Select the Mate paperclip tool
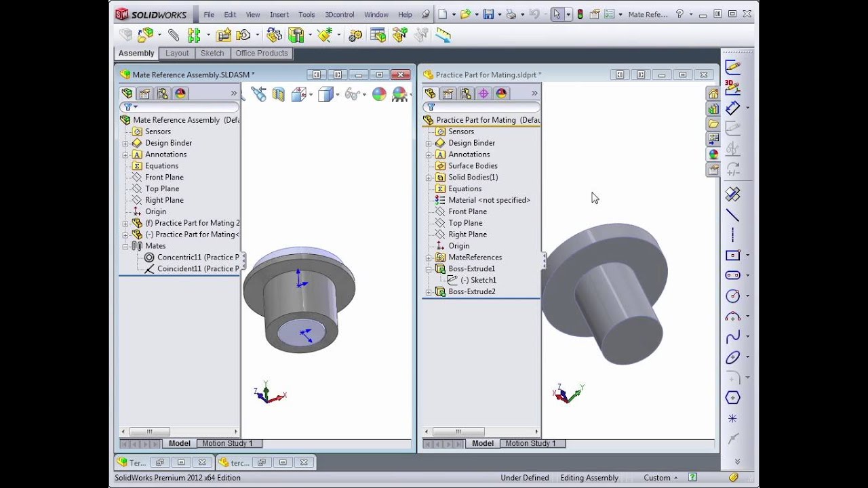Viewport: 868px width, 488px height. point(174,35)
